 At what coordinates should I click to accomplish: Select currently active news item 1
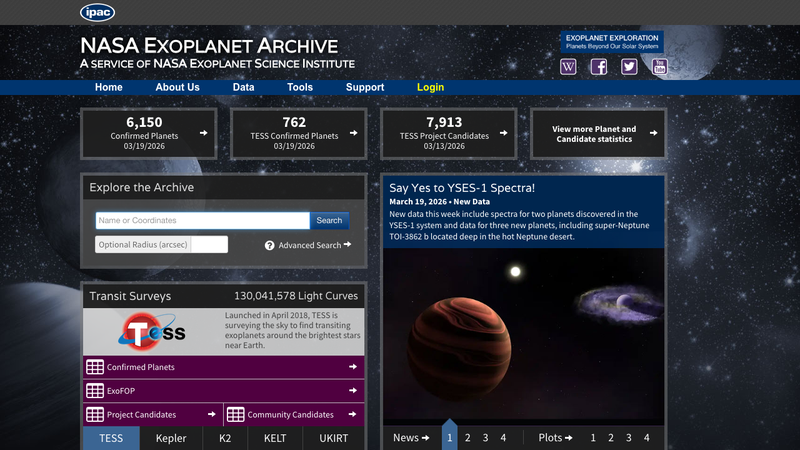[x=449, y=437]
